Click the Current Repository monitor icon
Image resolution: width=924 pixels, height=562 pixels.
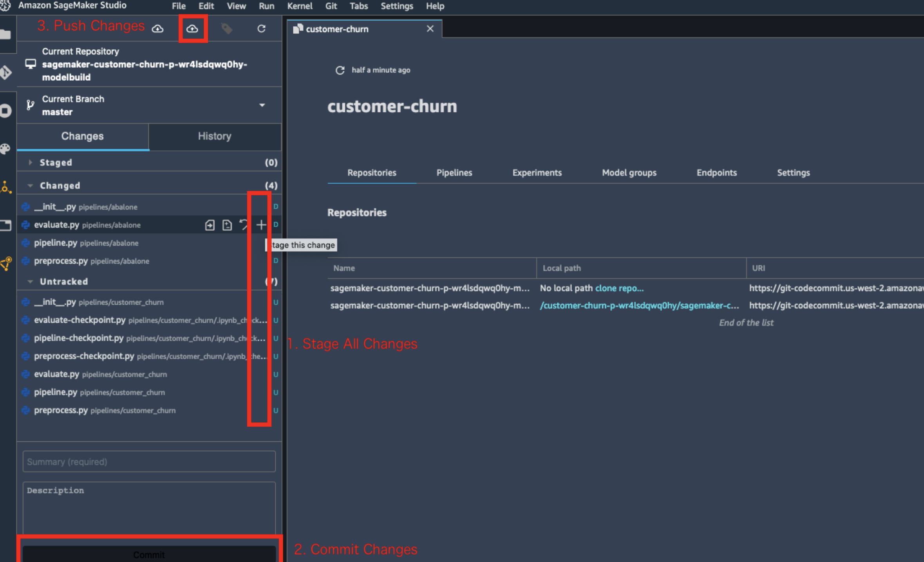coord(31,64)
